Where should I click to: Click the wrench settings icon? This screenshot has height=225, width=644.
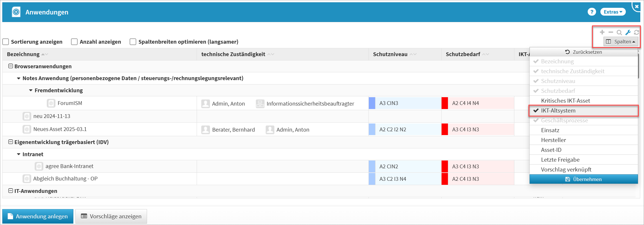point(628,32)
